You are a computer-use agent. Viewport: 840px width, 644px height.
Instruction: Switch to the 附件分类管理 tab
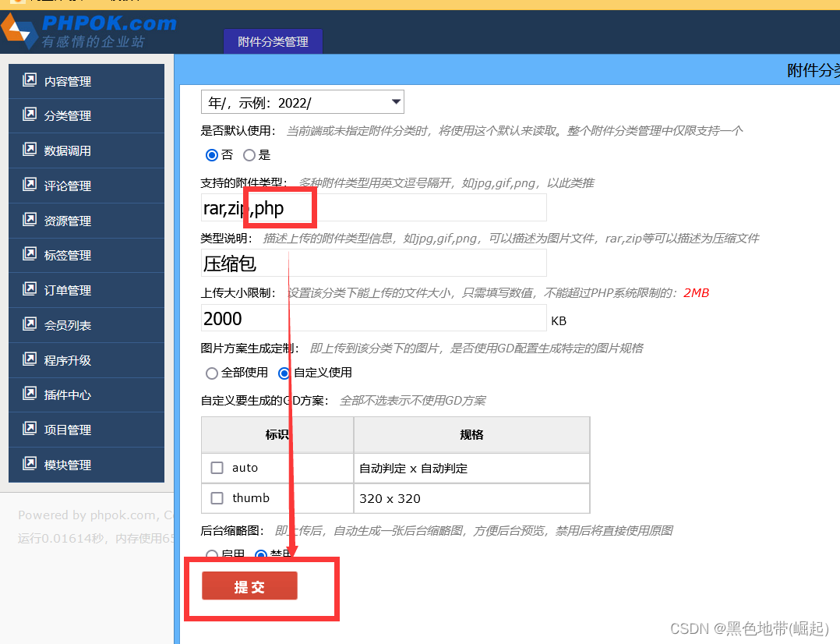pos(273,41)
